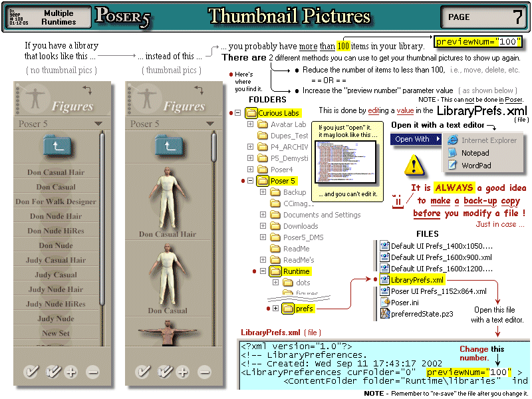Collapse the Curious Labs folder
532x399 pixels.
[x=238, y=112]
